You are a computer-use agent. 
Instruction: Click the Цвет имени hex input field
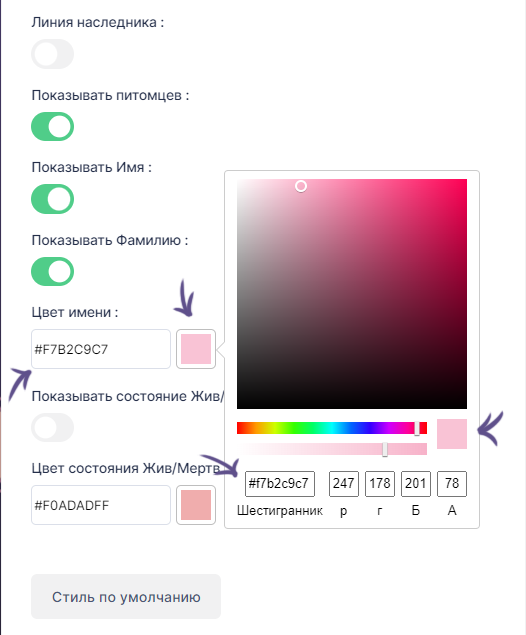pos(101,349)
